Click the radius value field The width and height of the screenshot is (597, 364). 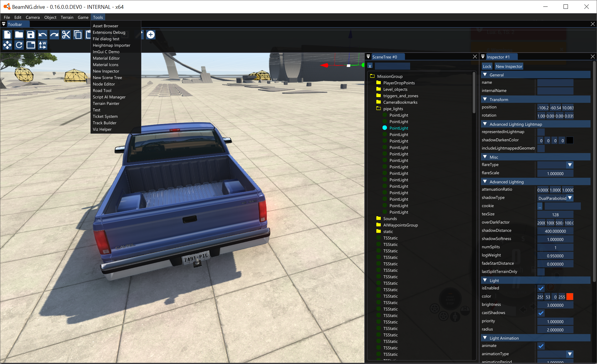pyautogui.click(x=555, y=330)
